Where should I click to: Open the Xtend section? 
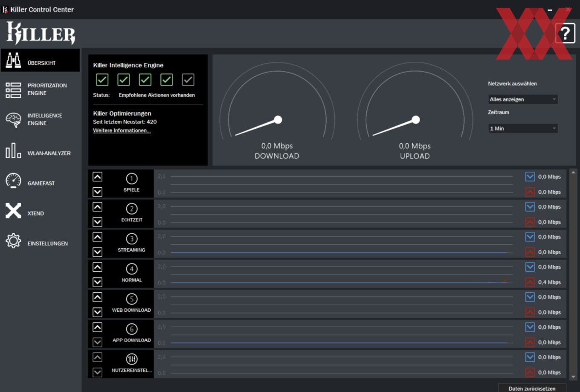[x=40, y=212]
